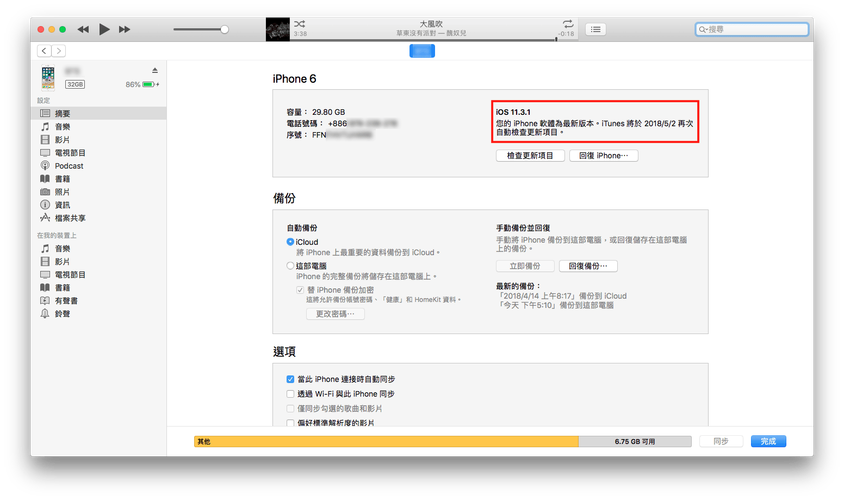844x500 pixels.
Task: Click the rewind previous track button
Action: tap(83, 30)
